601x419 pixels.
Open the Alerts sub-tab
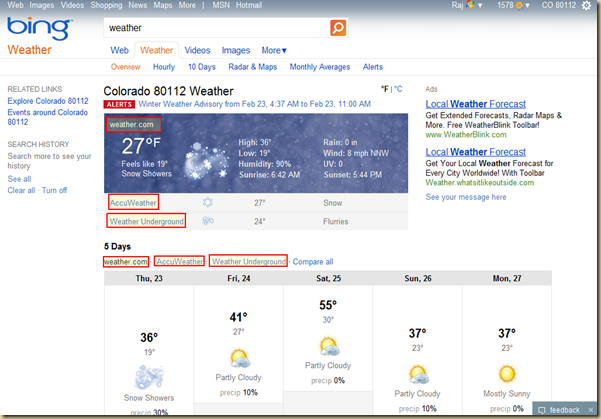click(373, 67)
